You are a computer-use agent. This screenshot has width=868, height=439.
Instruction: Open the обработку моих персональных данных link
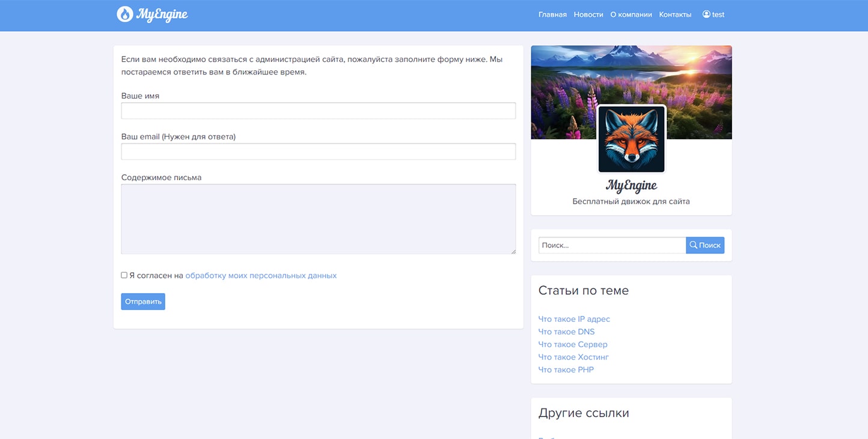(261, 276)
